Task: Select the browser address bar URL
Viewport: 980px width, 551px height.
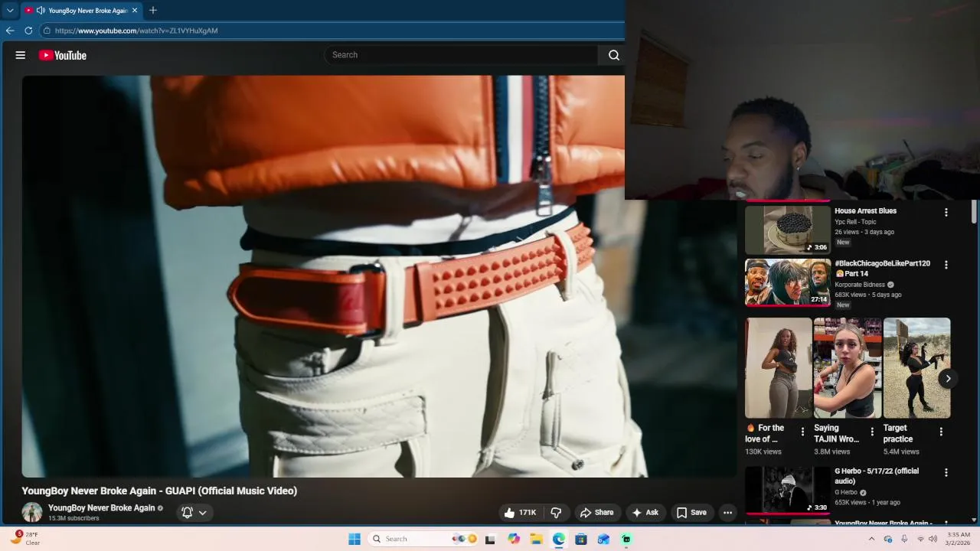Action: (x=136, y=31)
